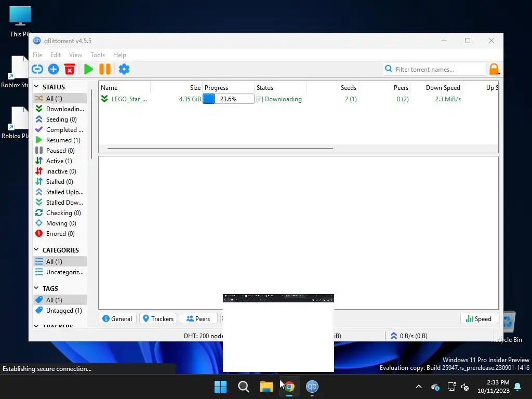This screenshot has width=532, height=399.
Task: Click the orange lock UI icon
Action: coord(494,69)
